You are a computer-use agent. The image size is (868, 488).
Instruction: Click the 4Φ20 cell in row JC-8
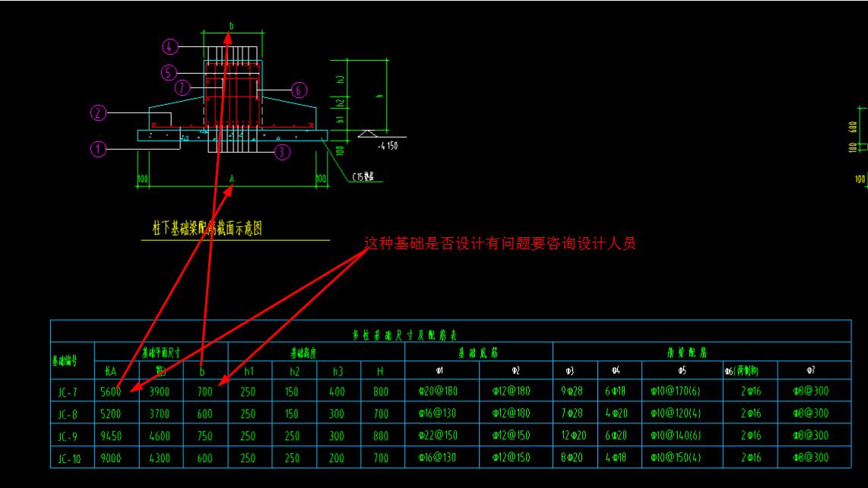[616, 414]
